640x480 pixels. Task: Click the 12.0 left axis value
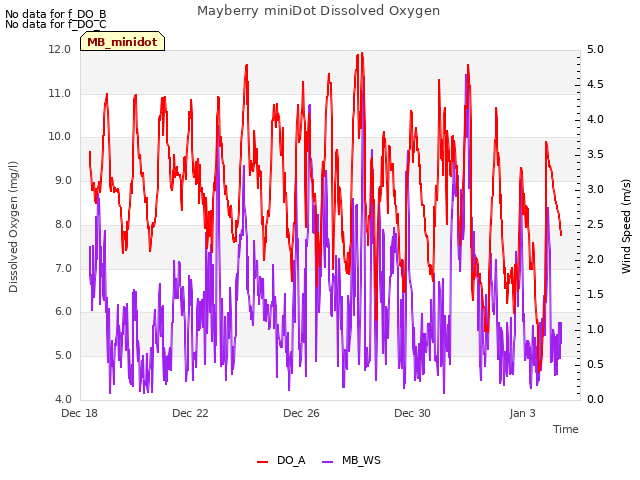(60, 49)
